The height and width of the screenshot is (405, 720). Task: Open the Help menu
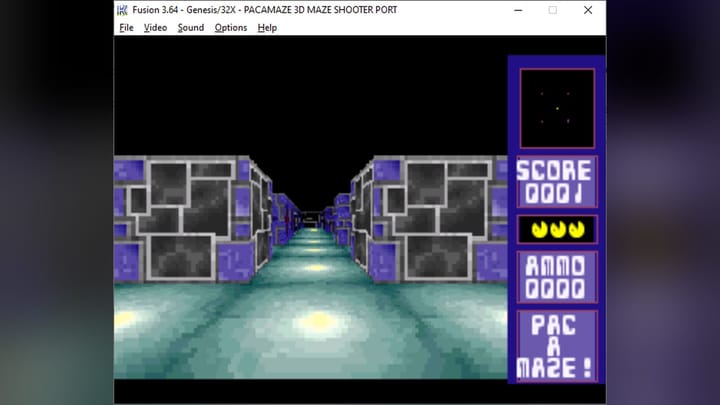tap(267, 28)
